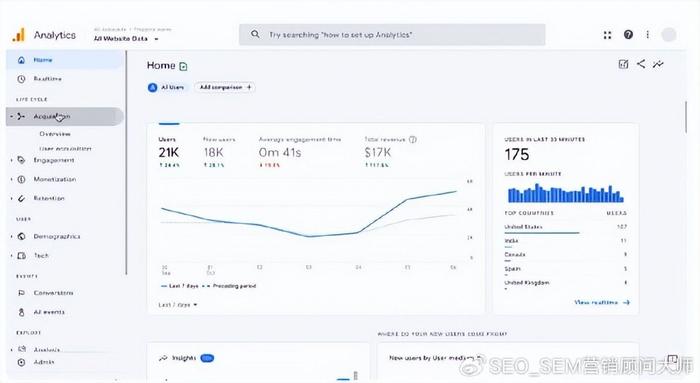The width and height of the screenshot is (700, 383).
Task: Select Overview under Acquisition
Action: 54,134
